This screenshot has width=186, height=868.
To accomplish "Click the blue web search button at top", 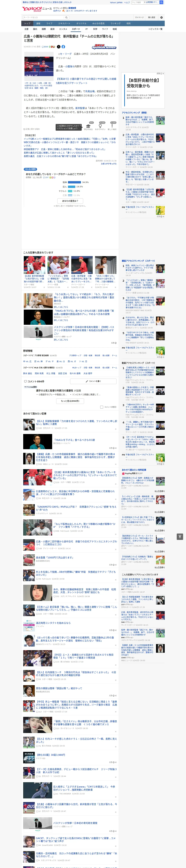I will pyautogui.click(x=161, y=2).
